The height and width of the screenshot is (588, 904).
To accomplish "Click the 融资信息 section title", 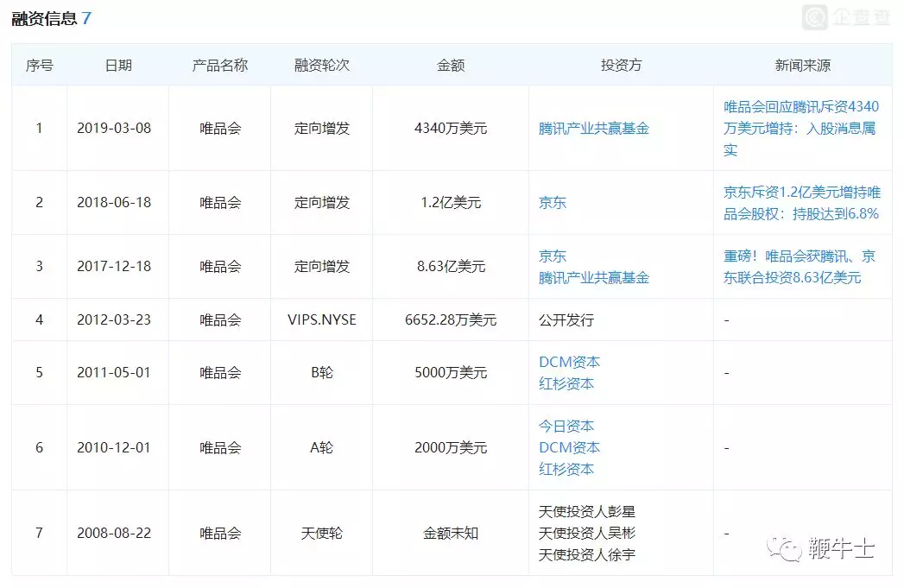I will [x=44, y=18].
